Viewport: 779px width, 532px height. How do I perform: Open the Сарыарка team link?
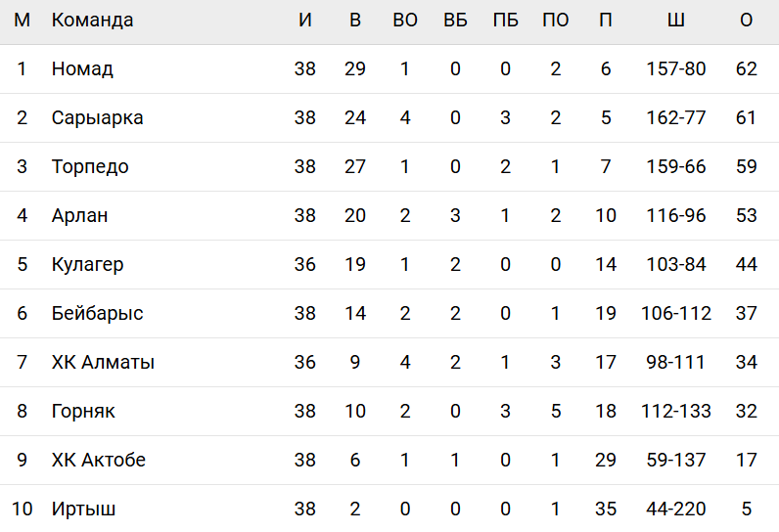pos(97,118)
